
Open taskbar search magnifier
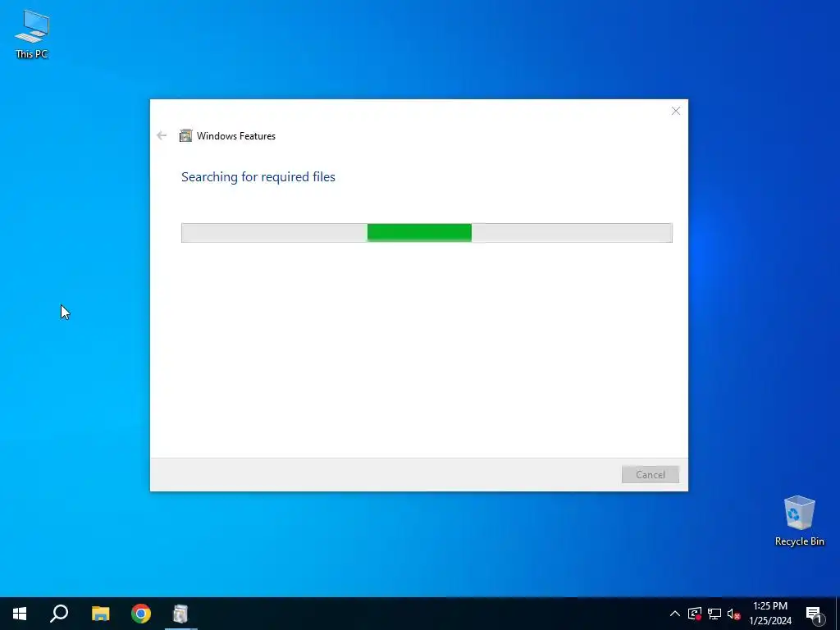pos(59,614)
